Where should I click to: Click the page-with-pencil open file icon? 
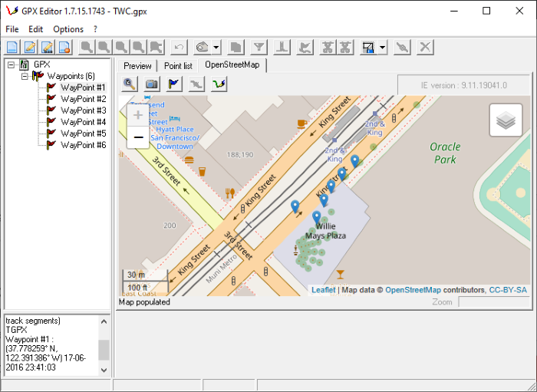click(30, 47)
